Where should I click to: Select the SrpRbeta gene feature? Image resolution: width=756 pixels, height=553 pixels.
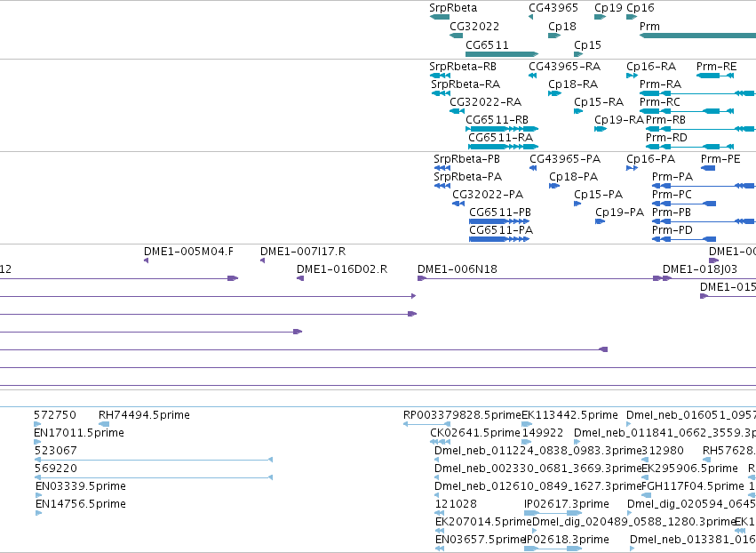click(x=439, y=17)
